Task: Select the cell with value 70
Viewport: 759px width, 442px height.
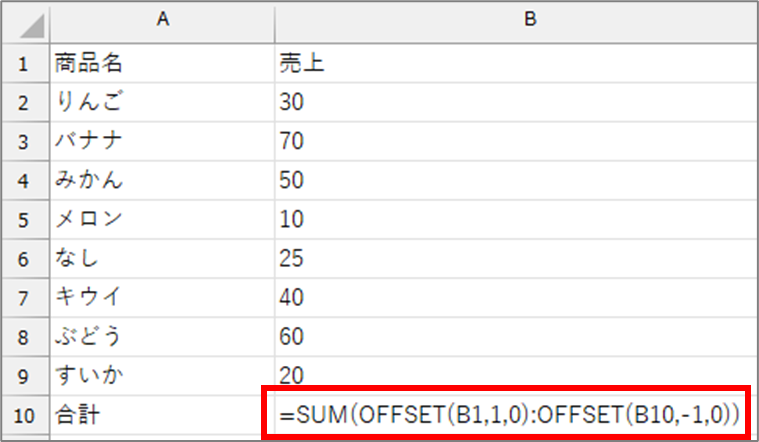Action: (x=516, y=141)
